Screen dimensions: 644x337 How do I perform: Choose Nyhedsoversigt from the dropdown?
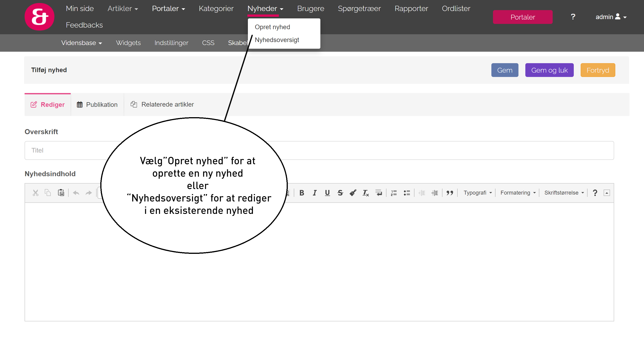click(277, 40)
